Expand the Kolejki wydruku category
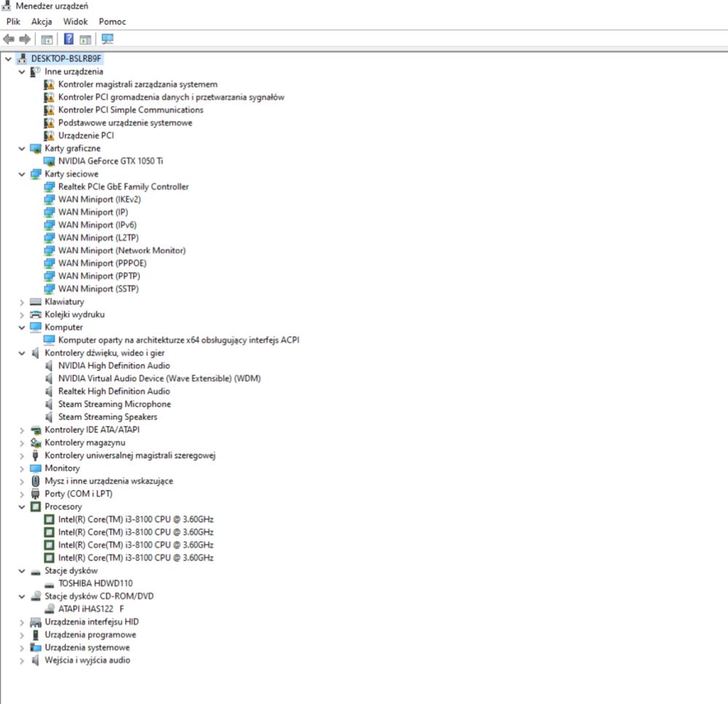This screenshot has width=728, height=704. pyautogui.click(x=22, y=315)
